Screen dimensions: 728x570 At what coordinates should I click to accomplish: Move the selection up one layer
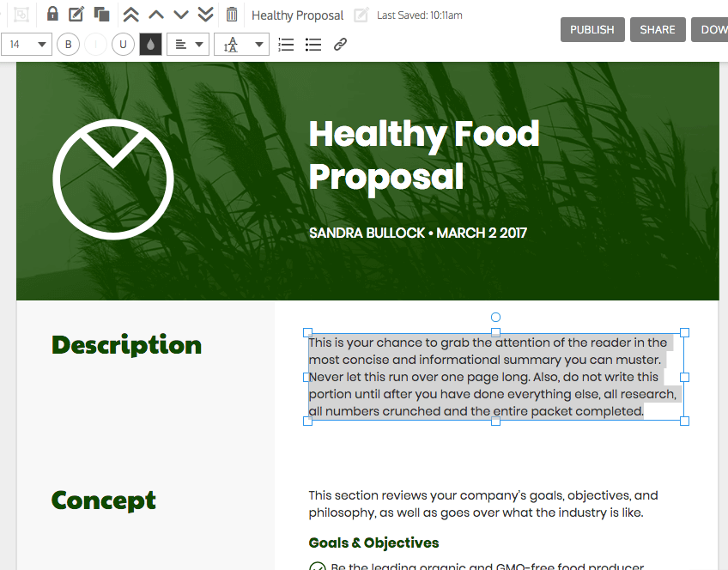point(155,14)
